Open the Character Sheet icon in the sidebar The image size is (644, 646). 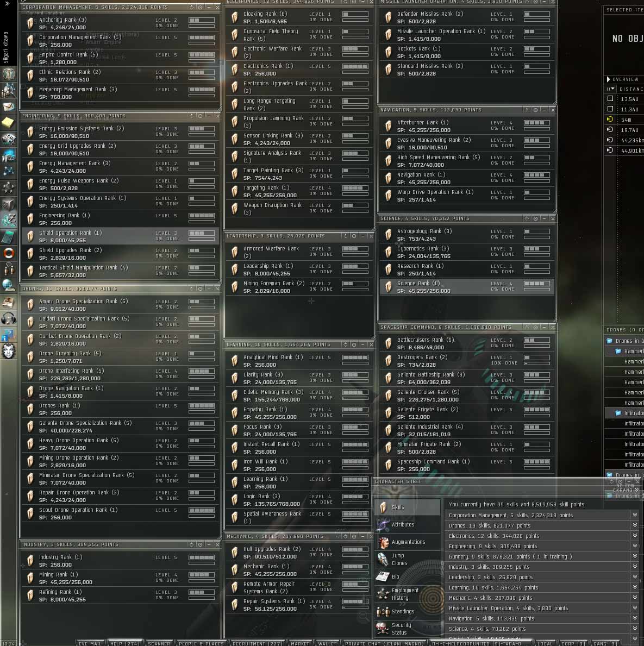(9, 74)
